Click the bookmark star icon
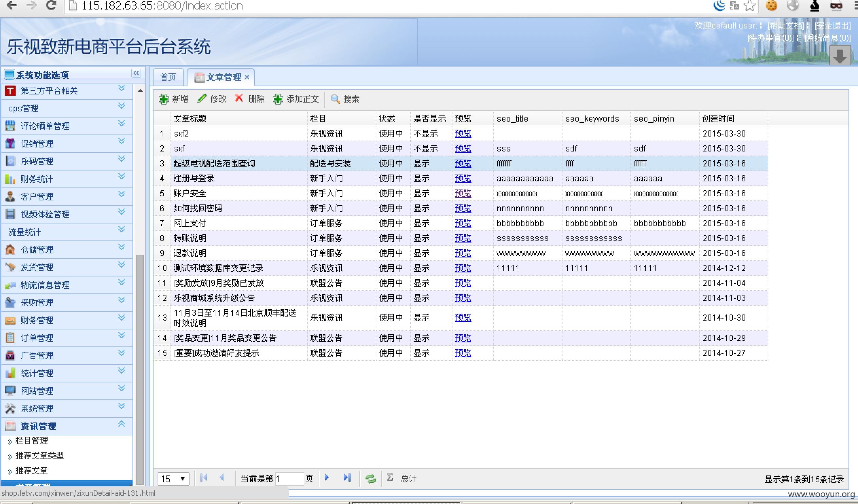This screenshot has width=858, height=504. (749, 5)
